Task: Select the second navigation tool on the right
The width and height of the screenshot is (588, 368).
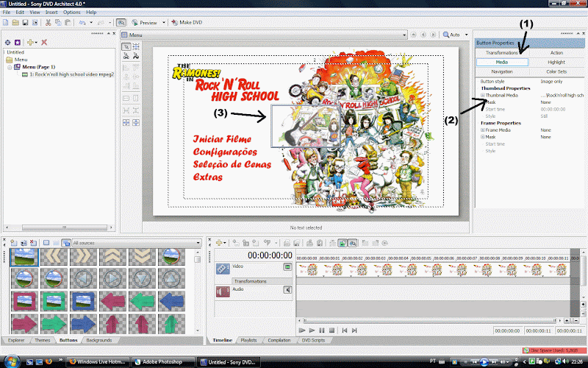Action: tap(136, 56)
